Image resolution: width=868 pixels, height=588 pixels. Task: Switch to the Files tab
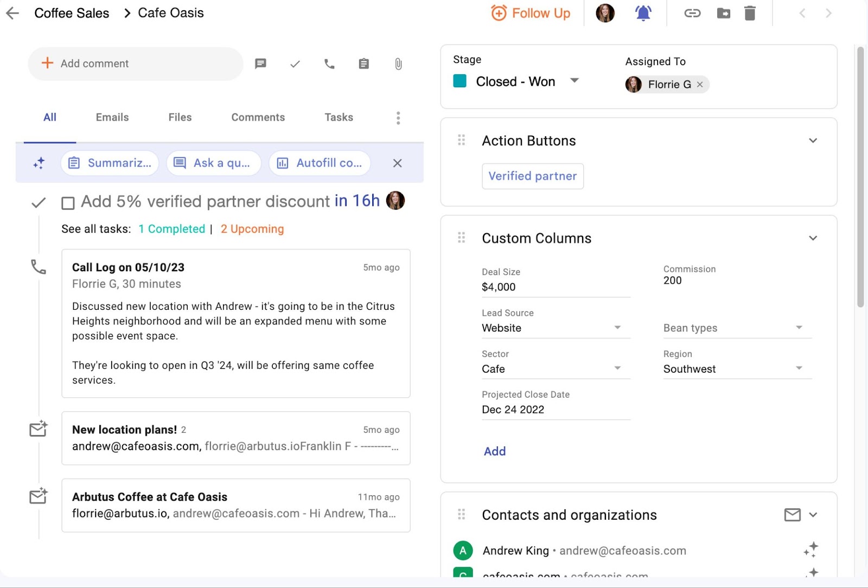coord(180,117)
